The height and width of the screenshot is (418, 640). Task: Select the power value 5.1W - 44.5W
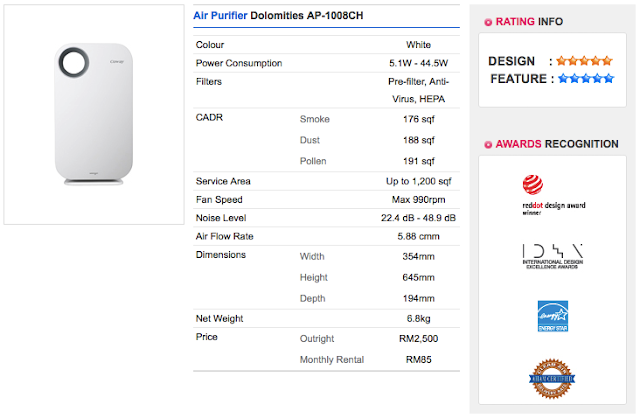click(418, 63)
